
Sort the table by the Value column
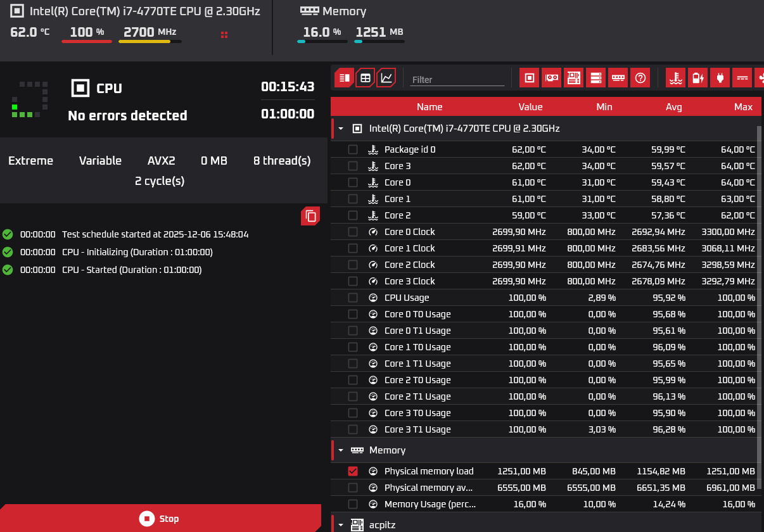530,107
